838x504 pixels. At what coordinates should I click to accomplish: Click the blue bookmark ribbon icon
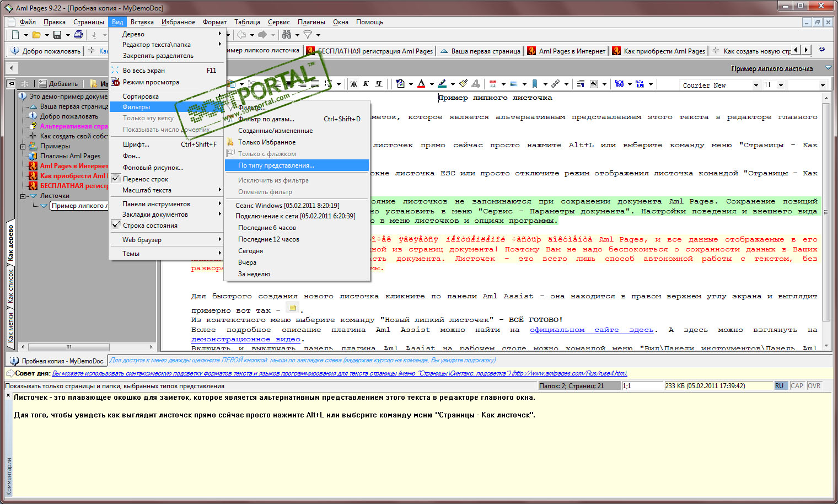[x=535, y=84]
